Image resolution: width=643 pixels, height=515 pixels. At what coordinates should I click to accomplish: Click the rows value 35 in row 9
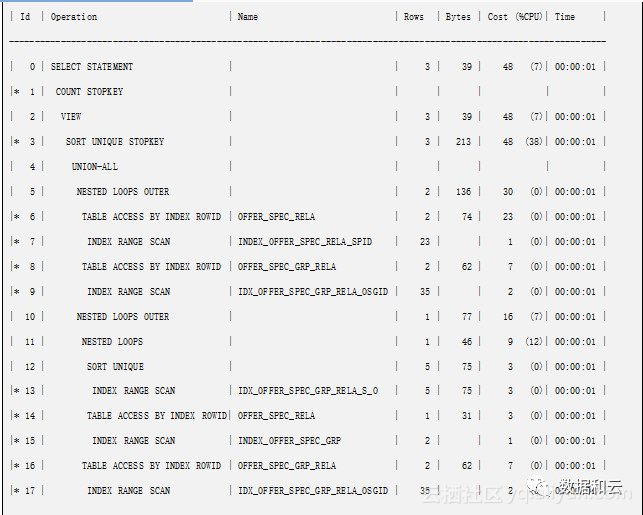point(425,292)
